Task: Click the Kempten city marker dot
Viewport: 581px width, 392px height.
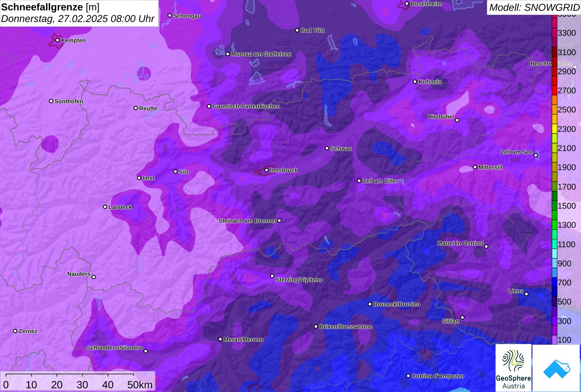Action: (57, 40)
